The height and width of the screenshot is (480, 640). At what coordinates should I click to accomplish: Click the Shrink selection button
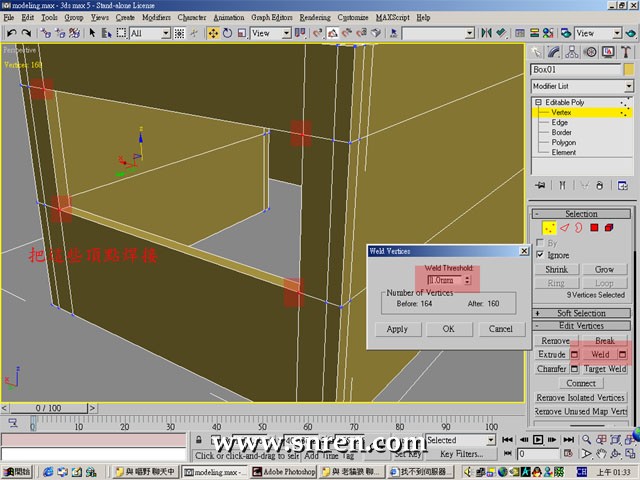[557, 269]
